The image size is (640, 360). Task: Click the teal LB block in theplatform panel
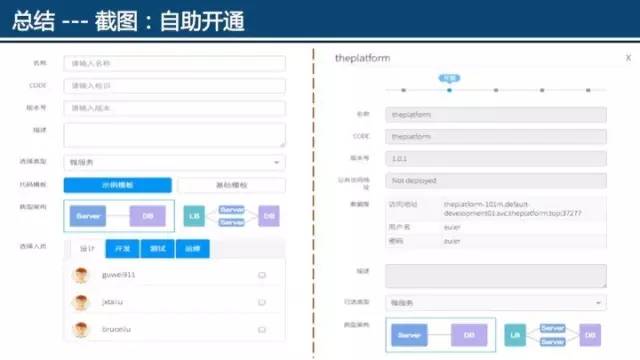515,335
